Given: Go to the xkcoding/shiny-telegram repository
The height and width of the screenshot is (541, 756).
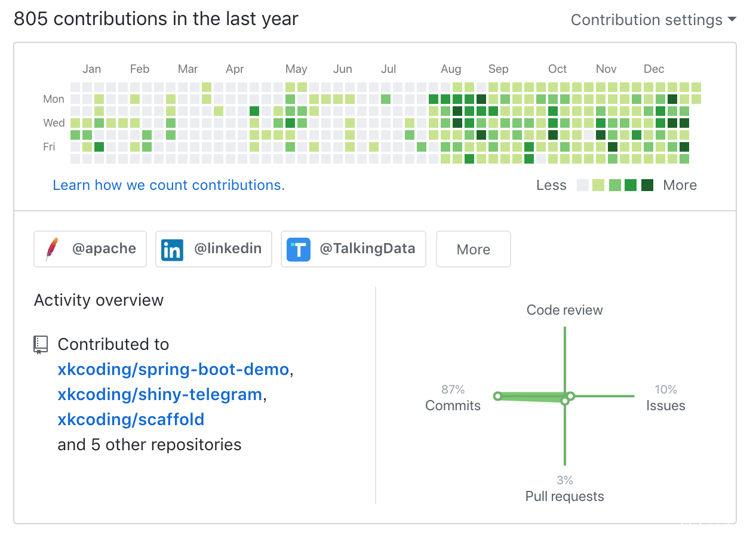Looking at the screenshot, I should (x=160, y=395).
